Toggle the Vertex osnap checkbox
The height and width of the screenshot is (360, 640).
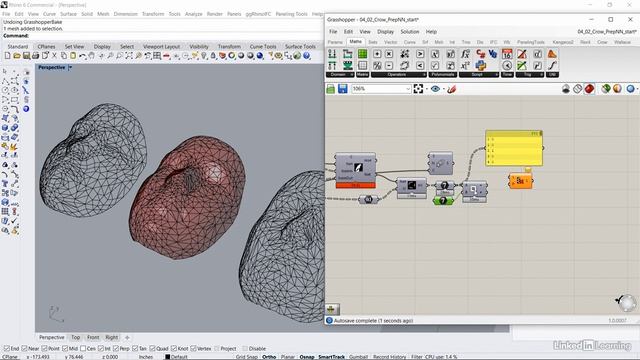[x=193, y=349]
